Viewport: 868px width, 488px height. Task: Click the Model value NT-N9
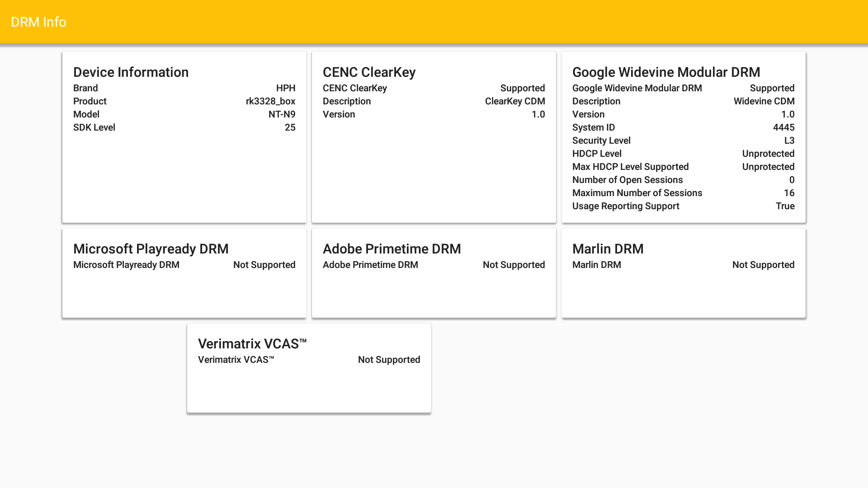282,114
